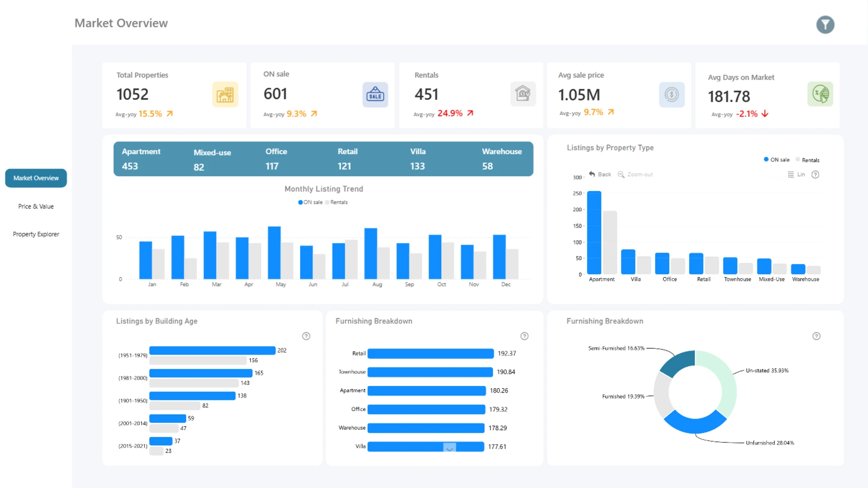Click the Avg Days on Market icon

coord(820,94)
